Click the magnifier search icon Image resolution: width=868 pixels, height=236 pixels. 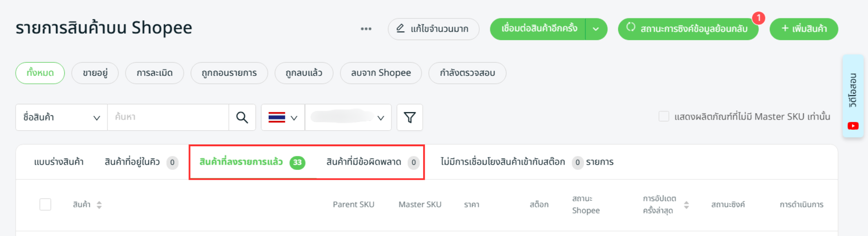pyautogui.click(x=242, y=117)
